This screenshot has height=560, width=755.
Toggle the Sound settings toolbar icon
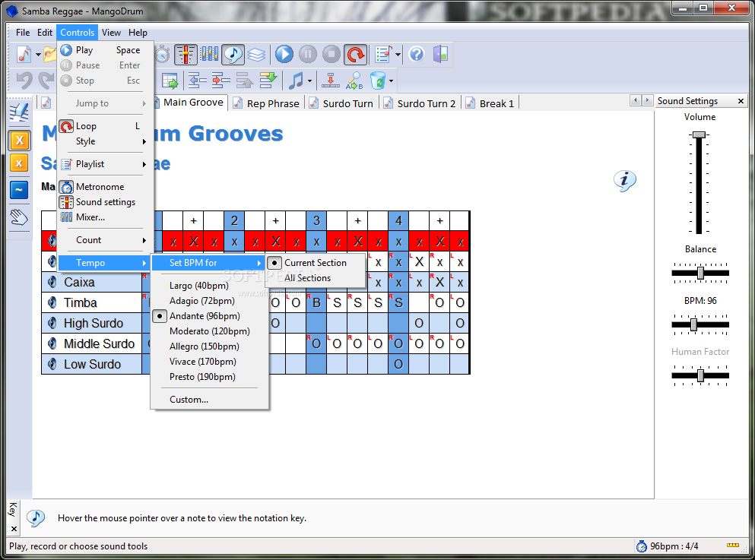pyautogui.click(x=186, y=55)
